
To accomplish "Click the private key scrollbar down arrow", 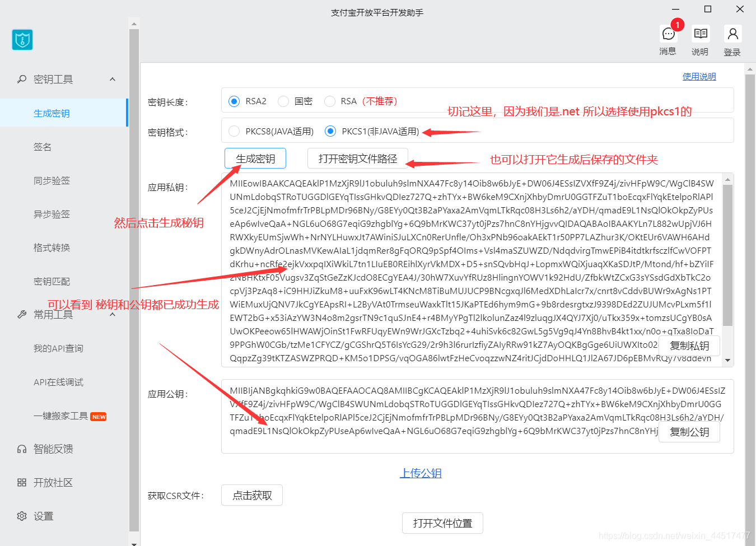I will 728,361.
